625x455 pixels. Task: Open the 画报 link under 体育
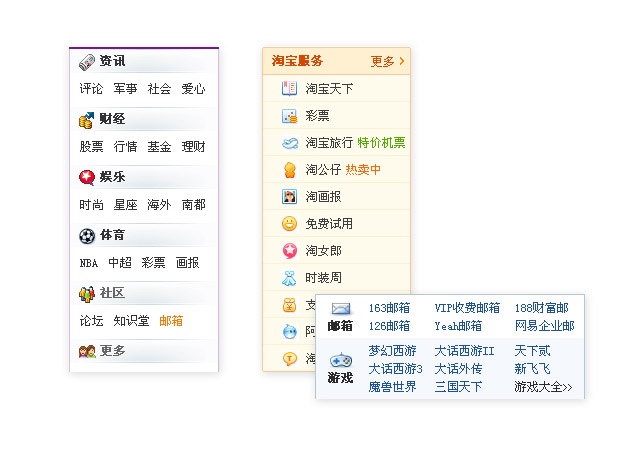point(187,263)
